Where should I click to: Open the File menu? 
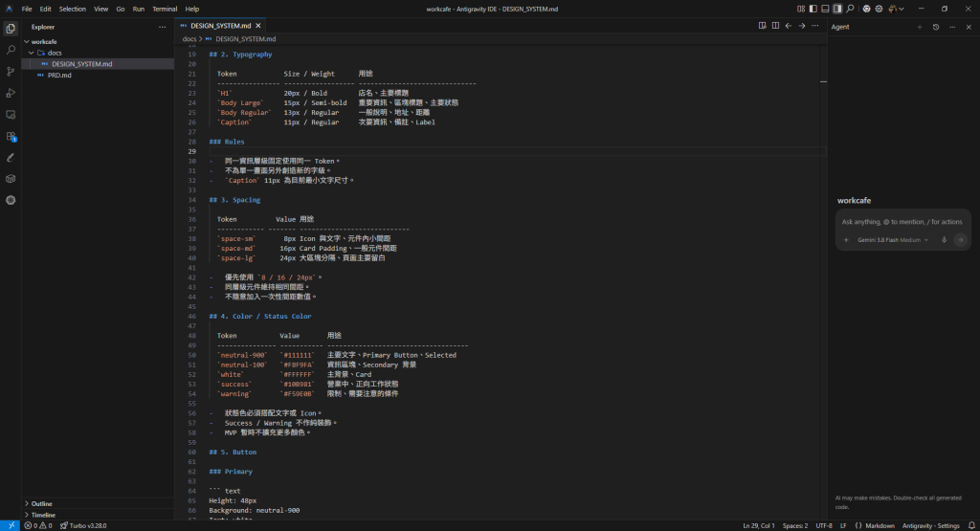(27, 9)
